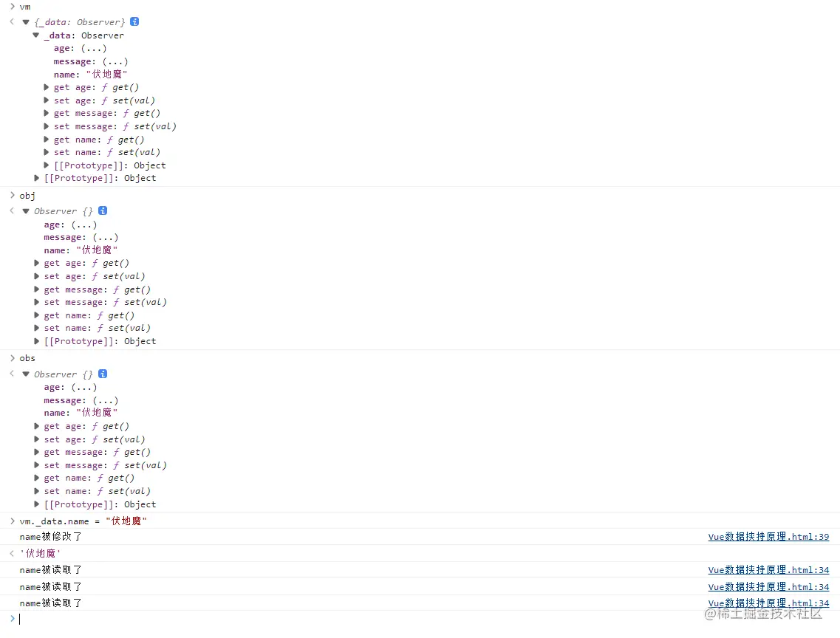Select name "伏地魔" value under vm _data
The image size is (840, 638).
106,75
